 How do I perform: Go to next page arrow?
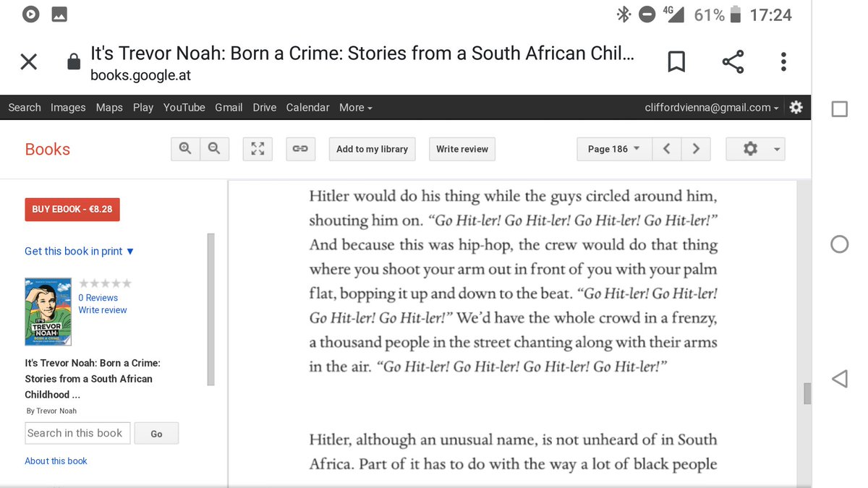tap(696, 149)
